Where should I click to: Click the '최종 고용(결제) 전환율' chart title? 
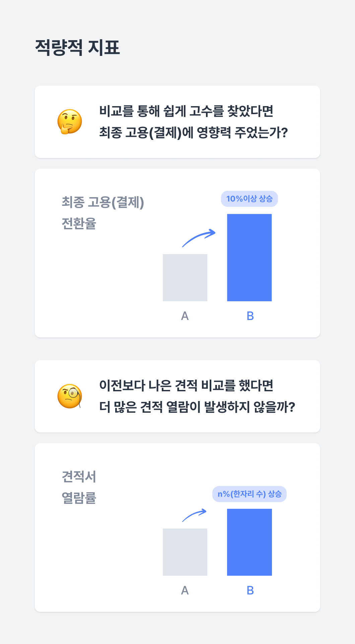tap(103, 213)
